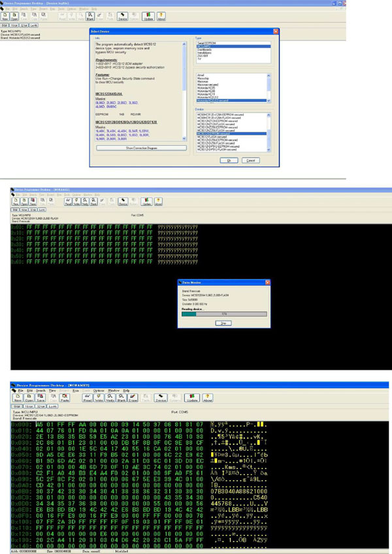Click the Paste icon in the EEPROM hex window
This screenshot has height=554, width=392.
65,398
